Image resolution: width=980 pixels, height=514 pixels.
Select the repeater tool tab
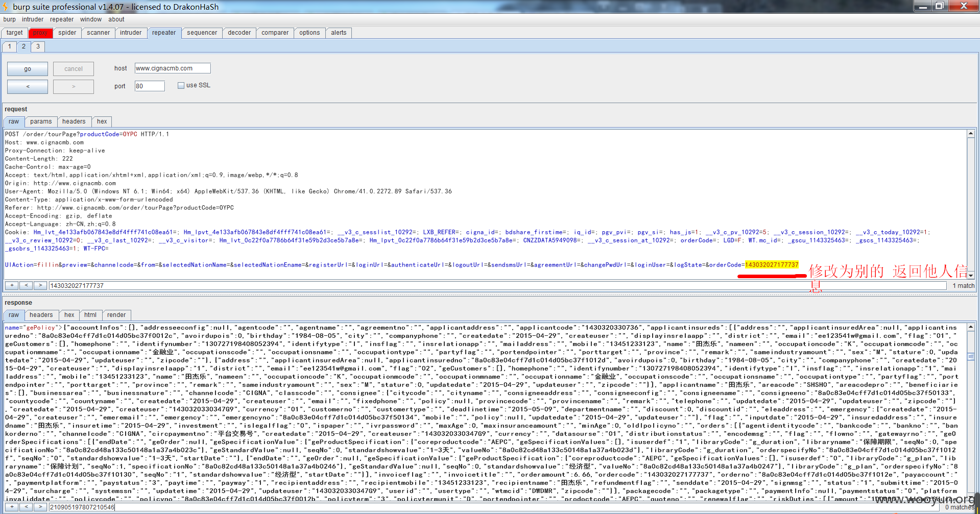coord(164,33)
